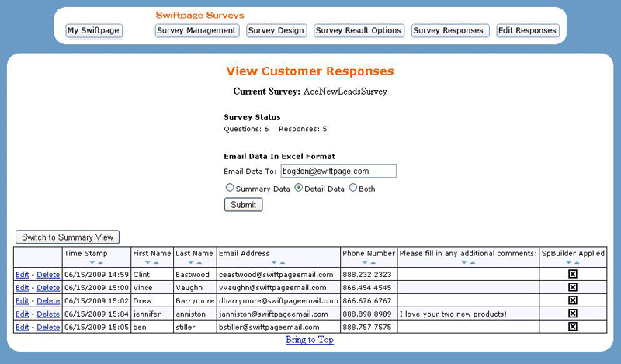Click the up sort arrow under First Name
The width and height of the screenshot is (621, 364).
pyautogui.click(x=156, y=262)
